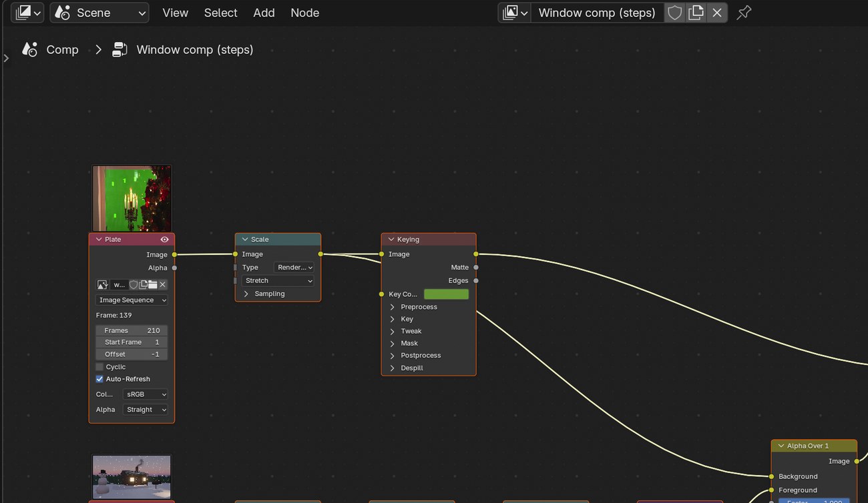Expand the Despill panel in Keying

(x=393, y=368)
